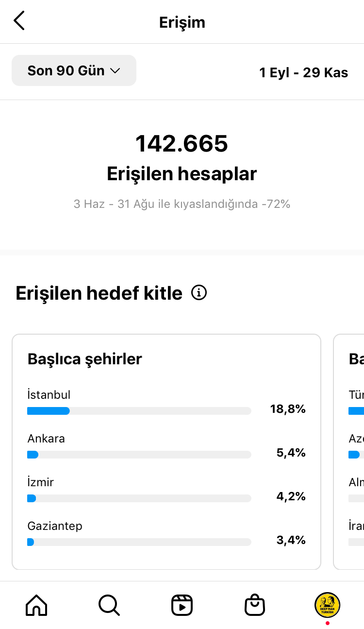Image resolution: width=364 pixels, height=629 pixels.
Task: Tap the chevron in Son 90 Gün
Action: pos(115,71)
